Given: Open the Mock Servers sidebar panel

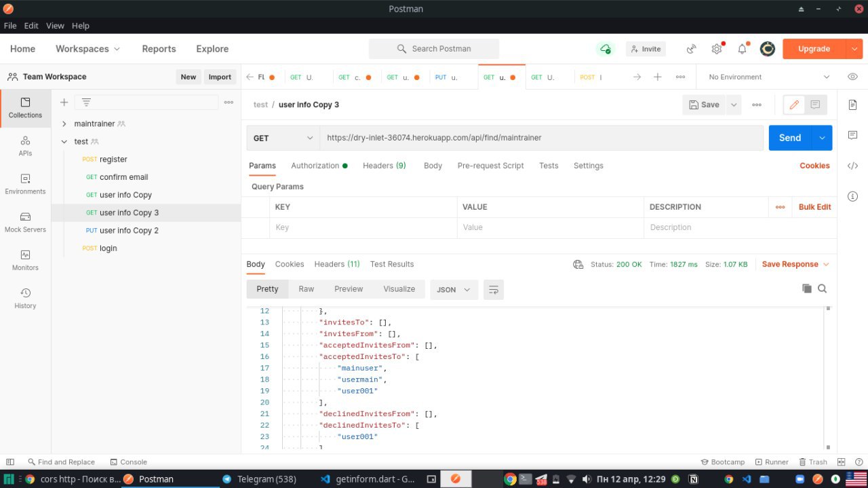Looking at the screenshot, I should coord(25,222).
